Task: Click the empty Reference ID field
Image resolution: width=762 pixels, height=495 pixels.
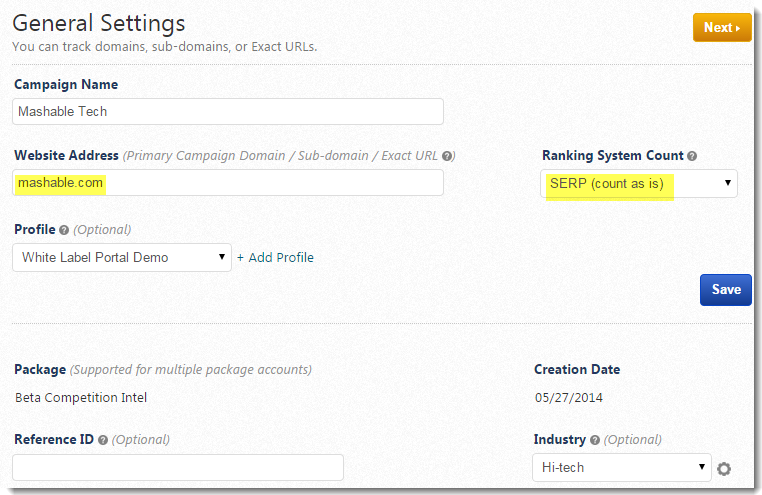Action: 178,467
